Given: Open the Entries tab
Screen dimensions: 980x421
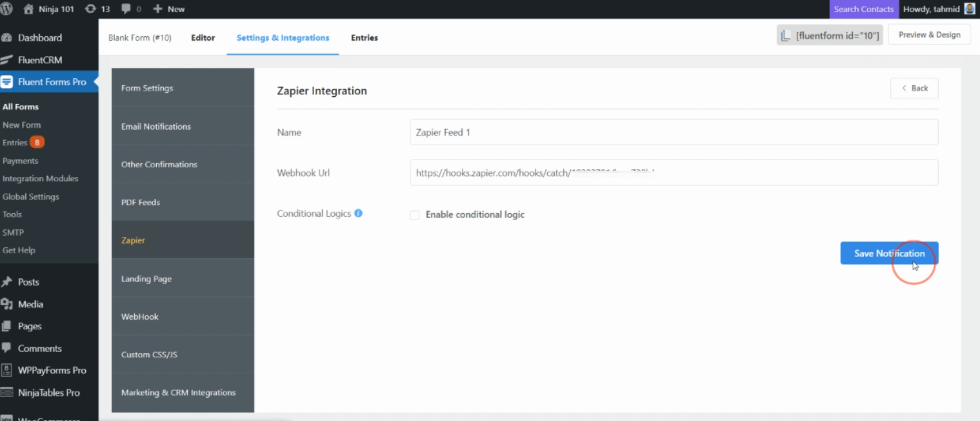Looking at the screenshot, I should (365, 37).
